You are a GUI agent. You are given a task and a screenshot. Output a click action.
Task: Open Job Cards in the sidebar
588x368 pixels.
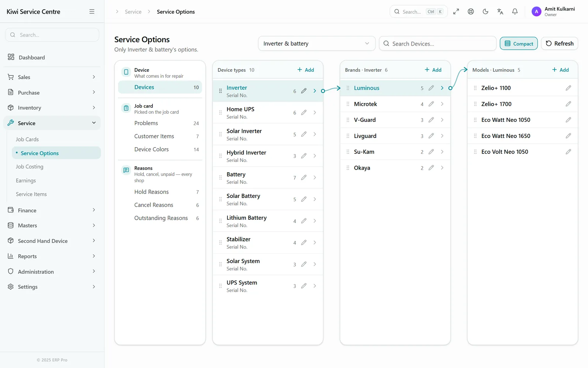(x=27, y=139)
